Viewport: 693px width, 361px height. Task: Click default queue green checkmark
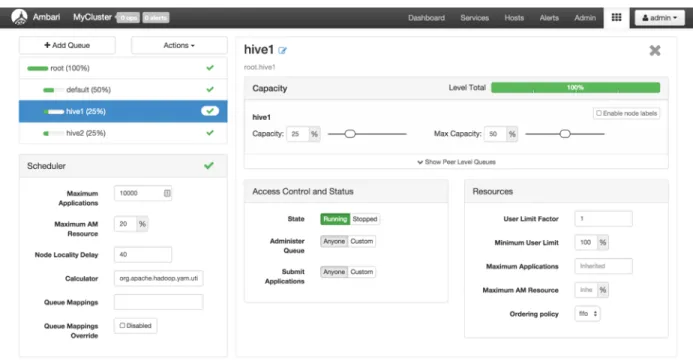pos(210,89)
